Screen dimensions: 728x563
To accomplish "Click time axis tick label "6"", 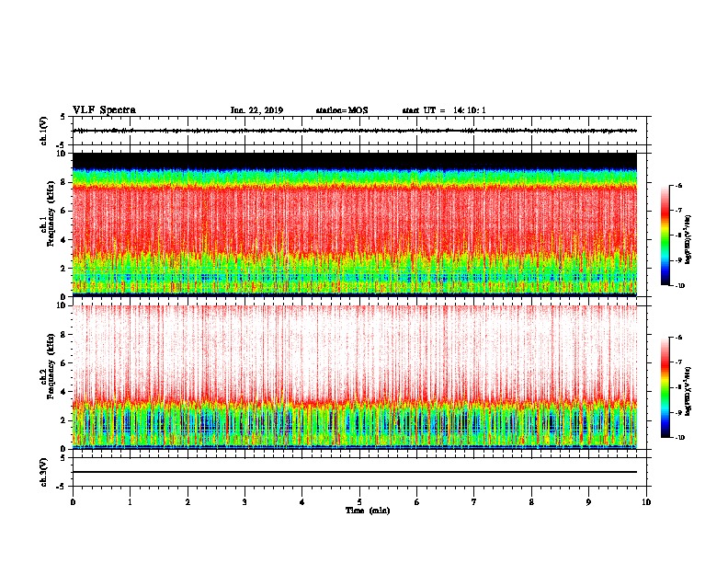I will point(416,502).
